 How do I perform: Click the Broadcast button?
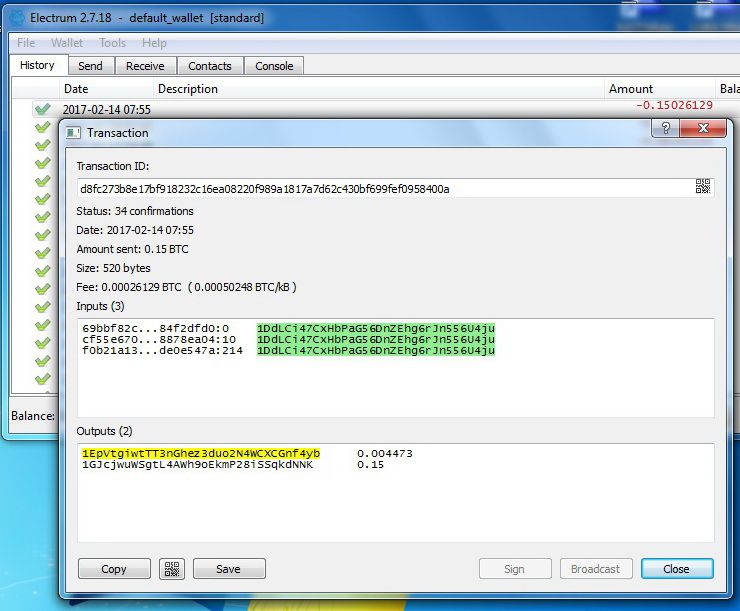click(596, 569)
